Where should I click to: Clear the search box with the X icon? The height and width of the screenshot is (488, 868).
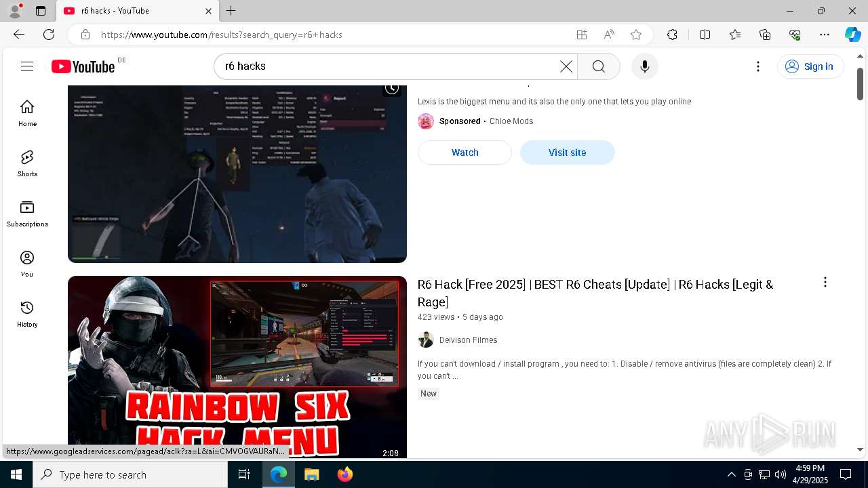click(566, 66)
